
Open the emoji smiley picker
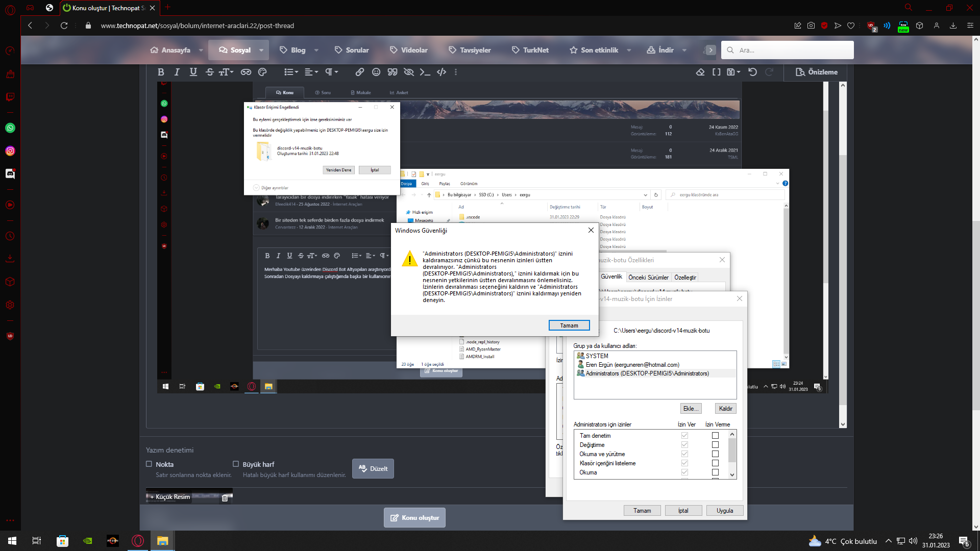coord(376,72)
